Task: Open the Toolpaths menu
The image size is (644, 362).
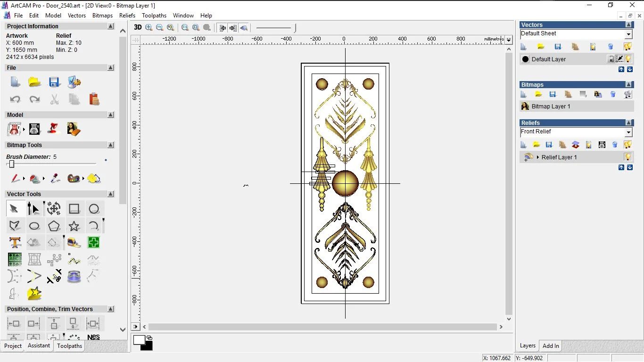Action: click(154, 16)
